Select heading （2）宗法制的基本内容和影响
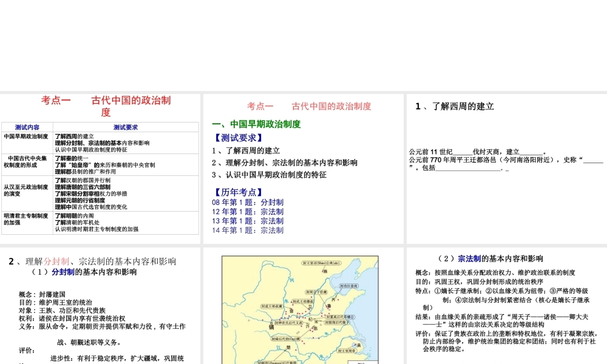The image size is (607, 364). tap(489, 259)
